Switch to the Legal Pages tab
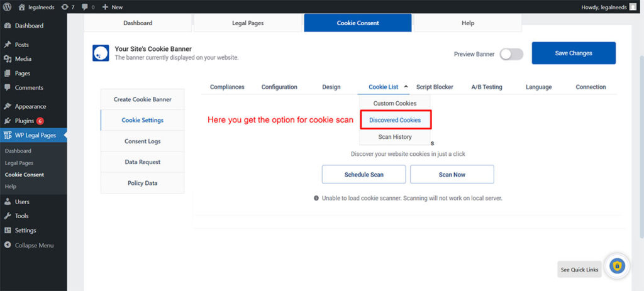This screenshot has height=291, width=644. point(248,23)
